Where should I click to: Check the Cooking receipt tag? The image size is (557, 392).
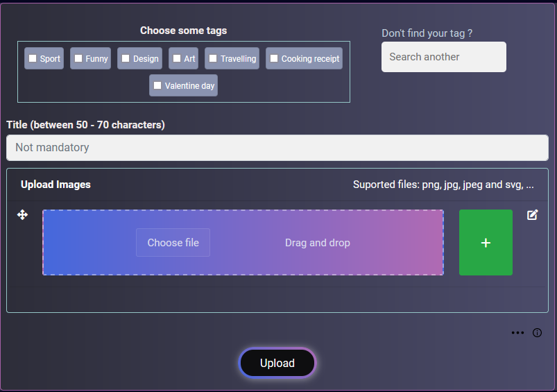click(274, 58)
